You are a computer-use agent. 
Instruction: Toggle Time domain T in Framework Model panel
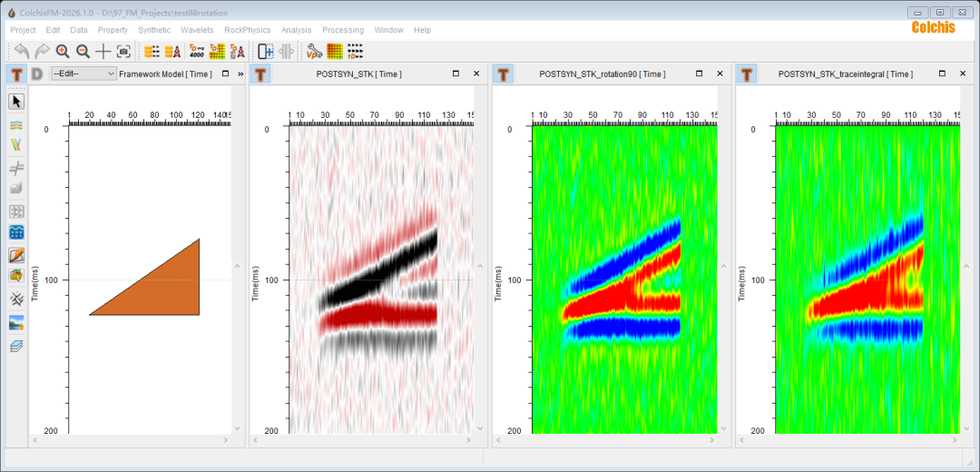click(16, 74)
